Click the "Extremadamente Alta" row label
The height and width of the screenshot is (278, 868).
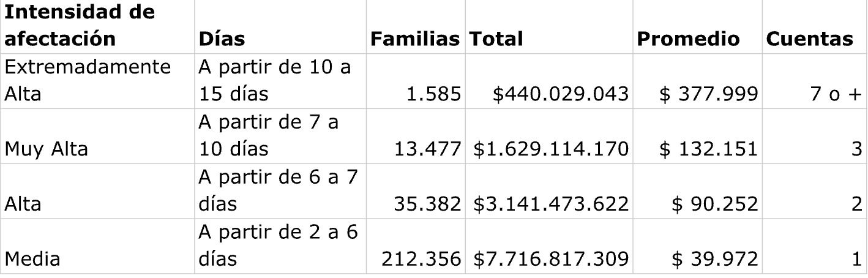(88, 80)
